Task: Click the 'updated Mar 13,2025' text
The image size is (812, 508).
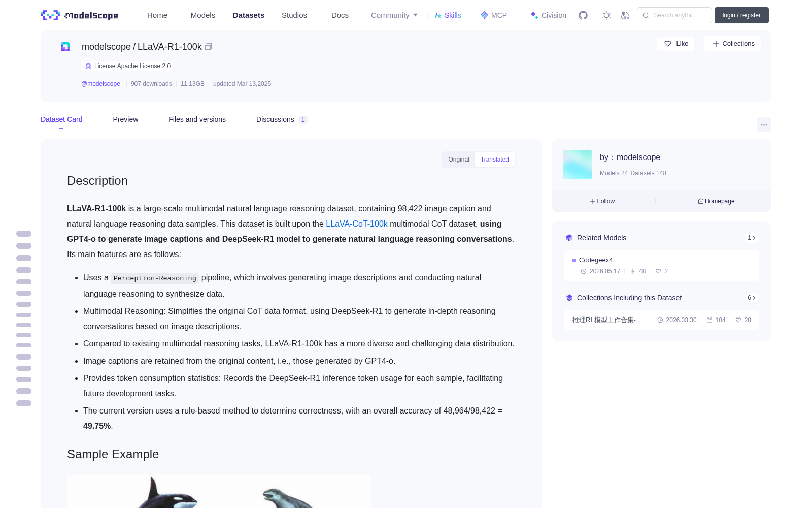Action: click(242, 84)
